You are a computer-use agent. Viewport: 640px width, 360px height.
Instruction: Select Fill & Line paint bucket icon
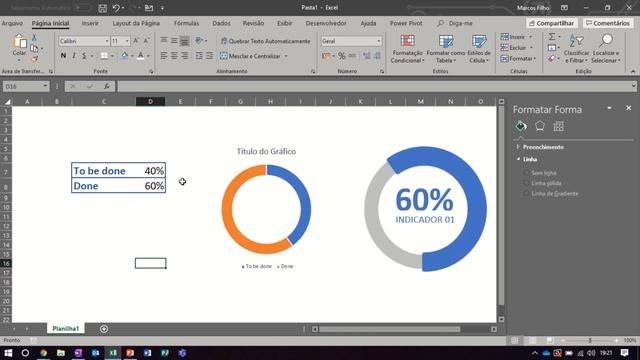pos(521,126)
